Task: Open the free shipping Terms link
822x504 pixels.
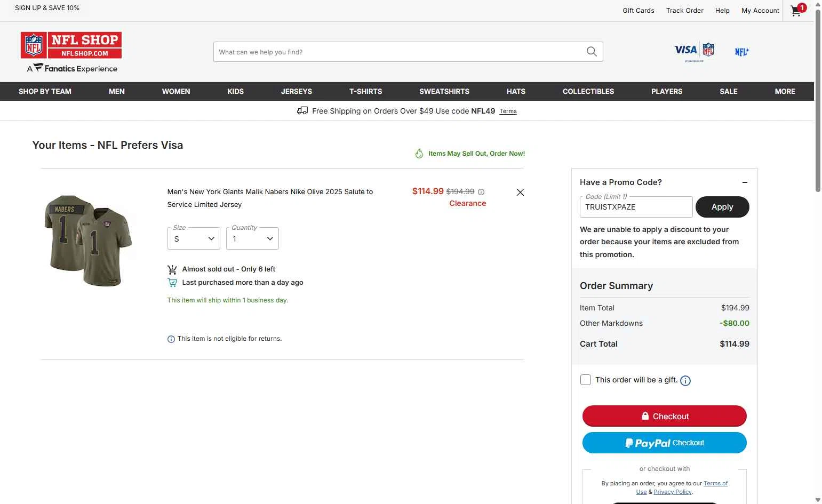Action: tap(508, 111)
